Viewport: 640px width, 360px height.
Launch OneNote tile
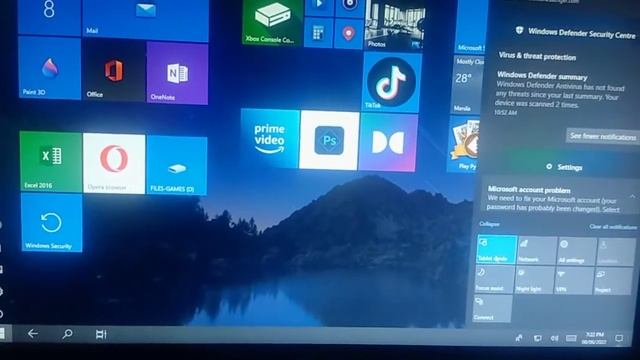[x=177, y=73]
